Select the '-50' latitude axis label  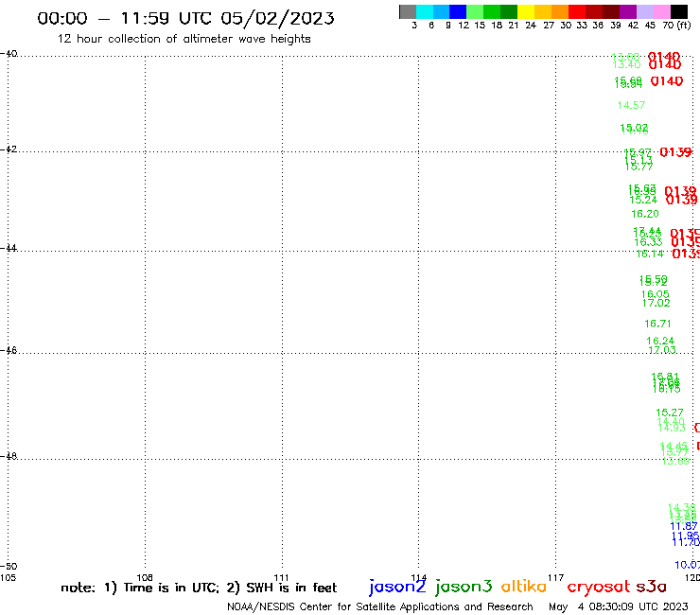[x=9, y=567]
